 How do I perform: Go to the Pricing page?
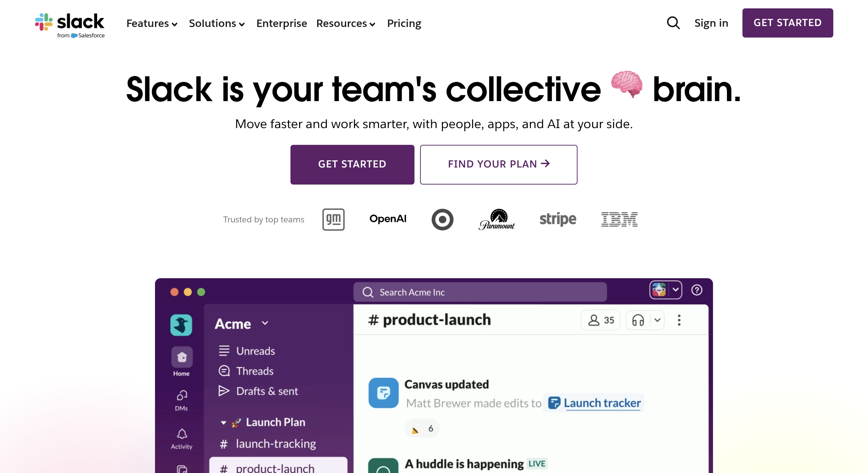(404, 24)
